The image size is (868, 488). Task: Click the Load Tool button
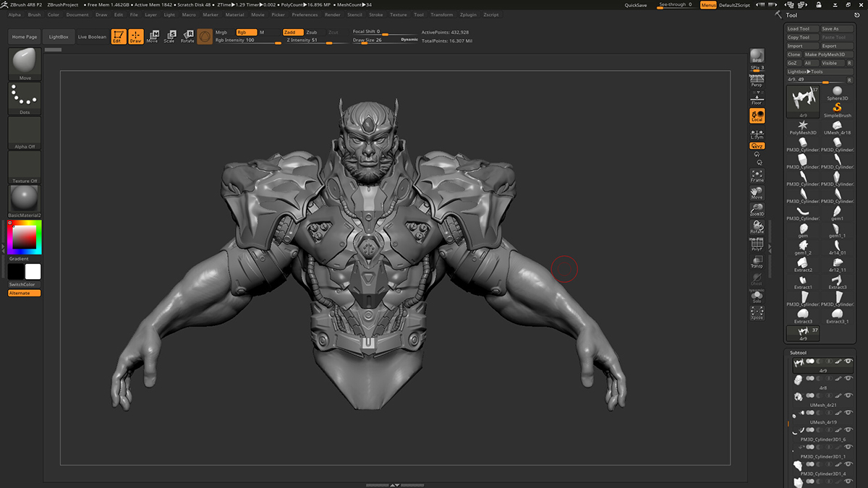[802, 29]
